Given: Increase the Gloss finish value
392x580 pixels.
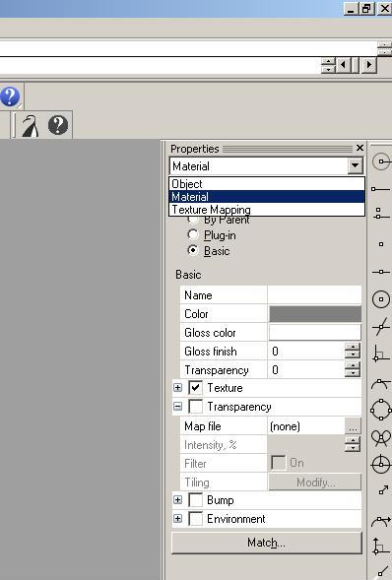Looking at the screenshot, I should point(353,347).
